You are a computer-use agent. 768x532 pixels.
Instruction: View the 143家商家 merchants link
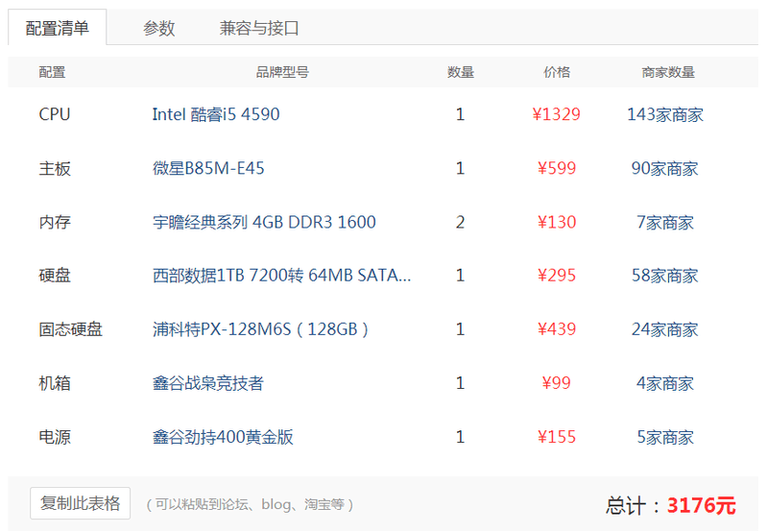point(665,114)
